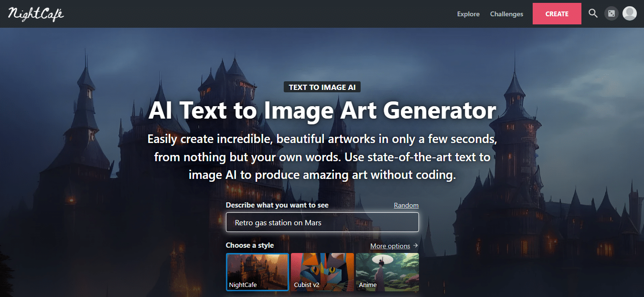
Task: Pick the Anime style thumbnail
Action: pos(387,272)
